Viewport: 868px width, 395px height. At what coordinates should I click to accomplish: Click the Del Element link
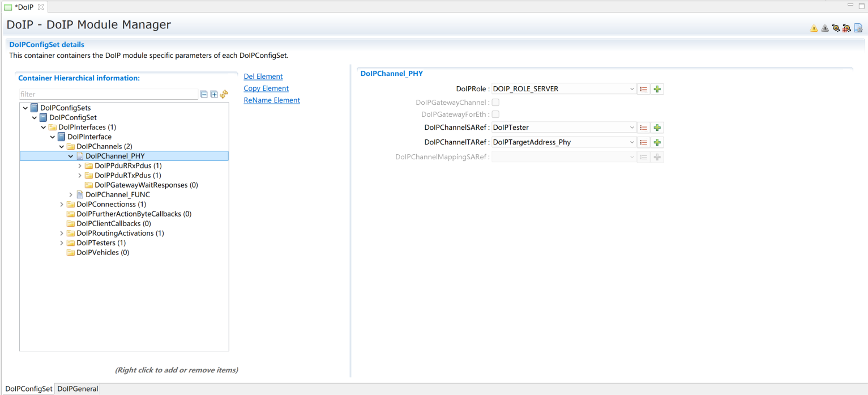click(x=263, y=77)
